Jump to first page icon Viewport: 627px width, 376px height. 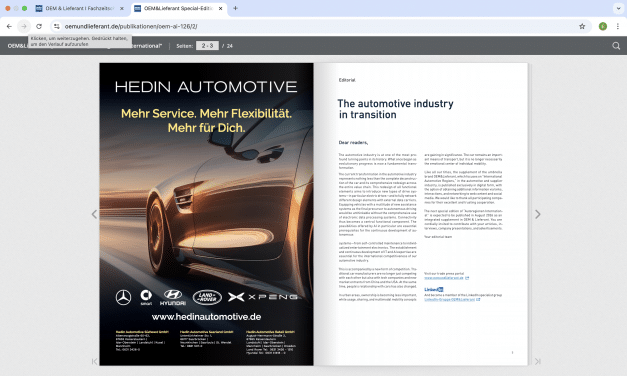click(x=94, y=361)
